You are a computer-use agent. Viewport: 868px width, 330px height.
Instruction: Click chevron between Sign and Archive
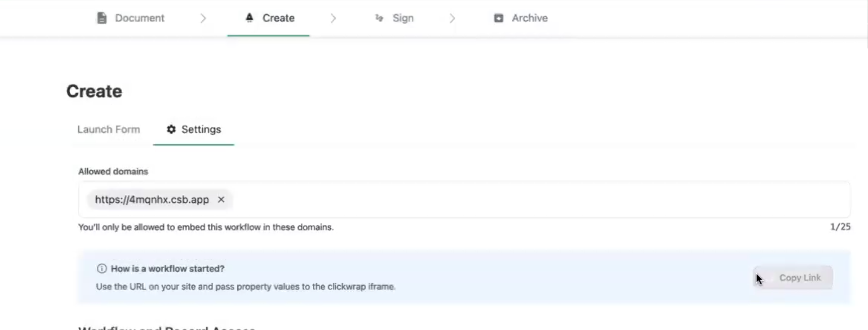click(452, 18)
